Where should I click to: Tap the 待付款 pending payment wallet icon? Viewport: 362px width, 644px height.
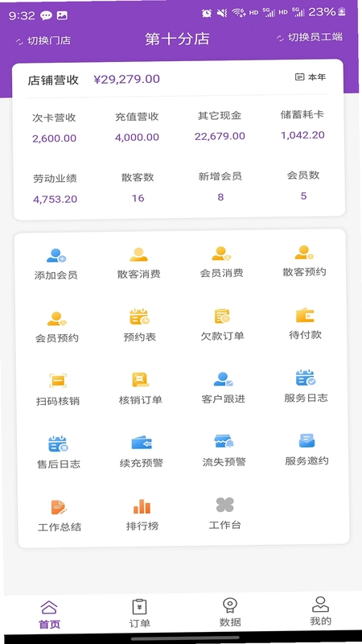[x=305, y=316]
